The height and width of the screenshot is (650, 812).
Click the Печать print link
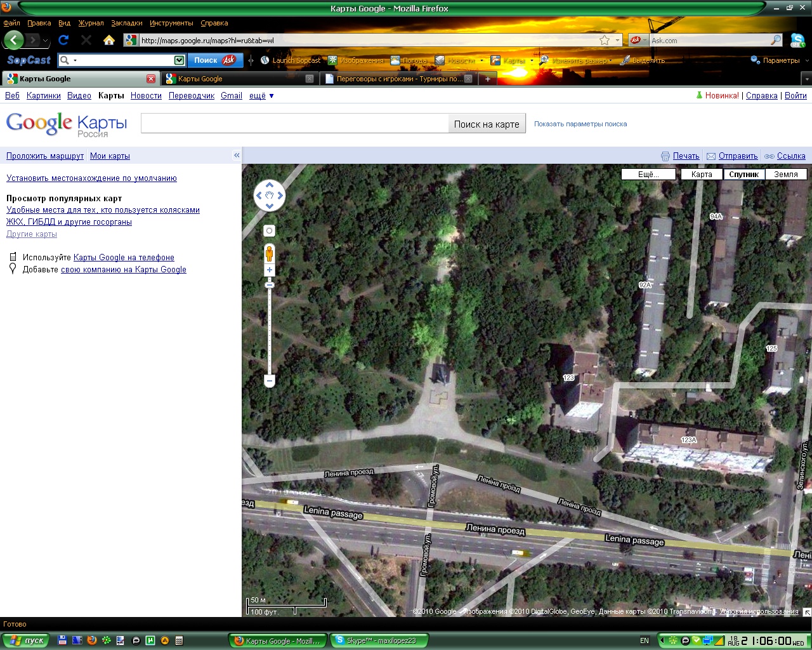tap(686, 156)
